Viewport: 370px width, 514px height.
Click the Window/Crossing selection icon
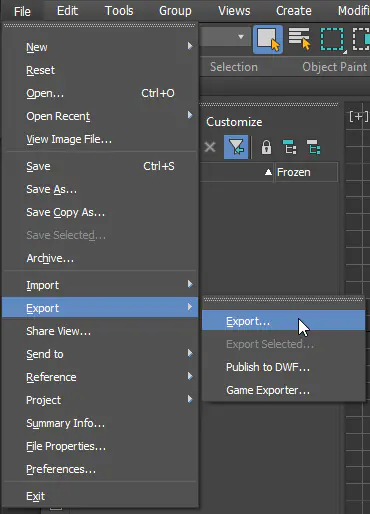361,39
